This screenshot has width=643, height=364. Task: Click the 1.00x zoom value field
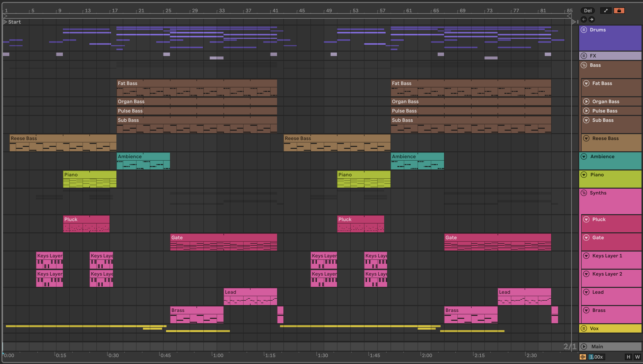pyautogui.click(x=597, y=357)
